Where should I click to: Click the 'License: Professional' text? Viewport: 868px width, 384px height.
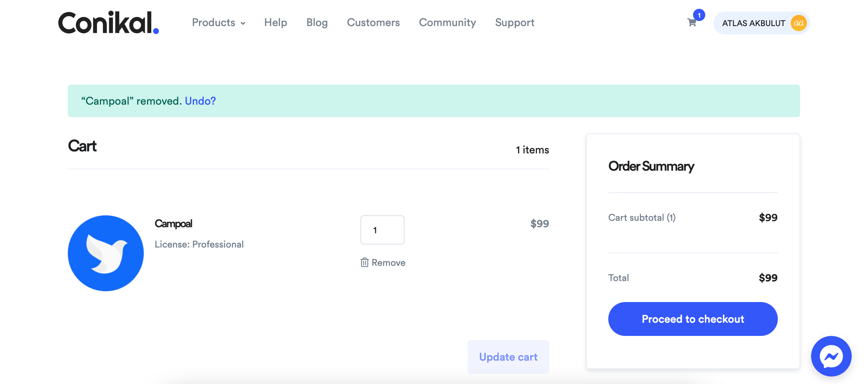(199, 244)
